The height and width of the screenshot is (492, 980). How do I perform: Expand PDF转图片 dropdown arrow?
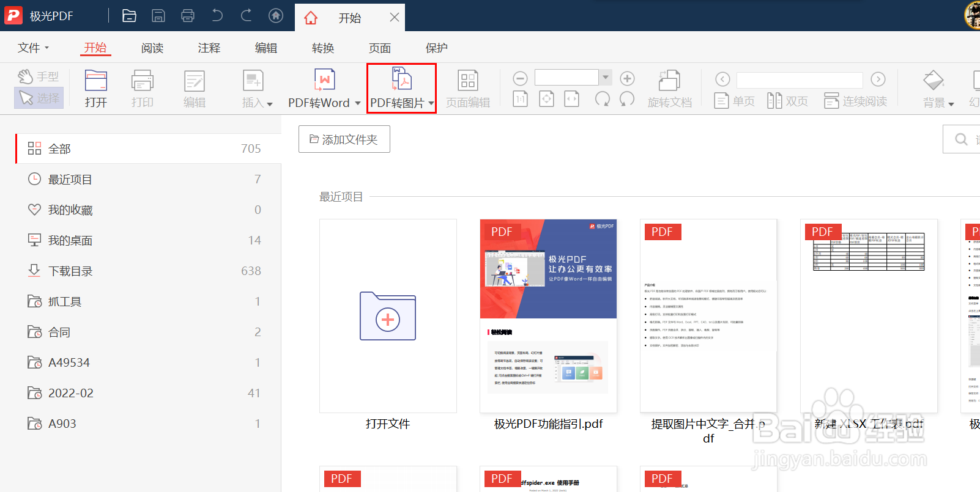click(431, 103)
